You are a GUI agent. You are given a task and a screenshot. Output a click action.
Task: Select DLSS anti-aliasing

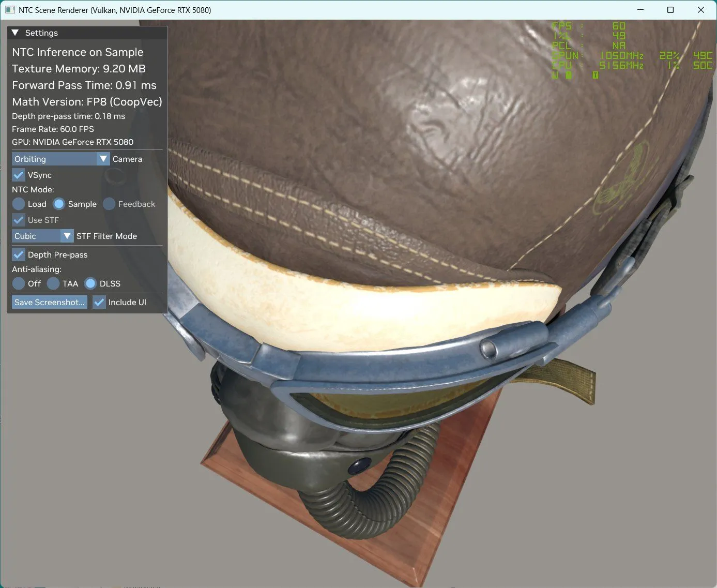point(90,283)
